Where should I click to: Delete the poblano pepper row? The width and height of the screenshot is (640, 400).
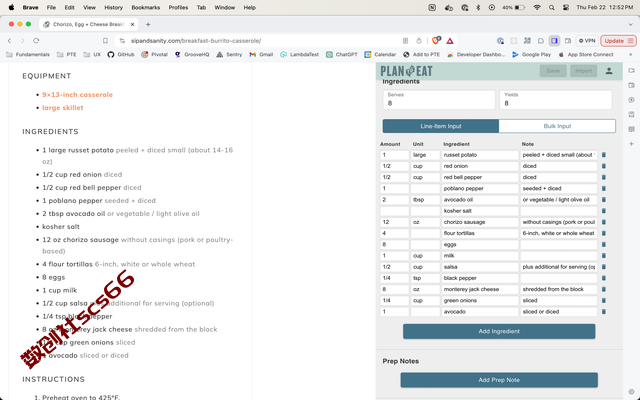click(x=604, y=189)
